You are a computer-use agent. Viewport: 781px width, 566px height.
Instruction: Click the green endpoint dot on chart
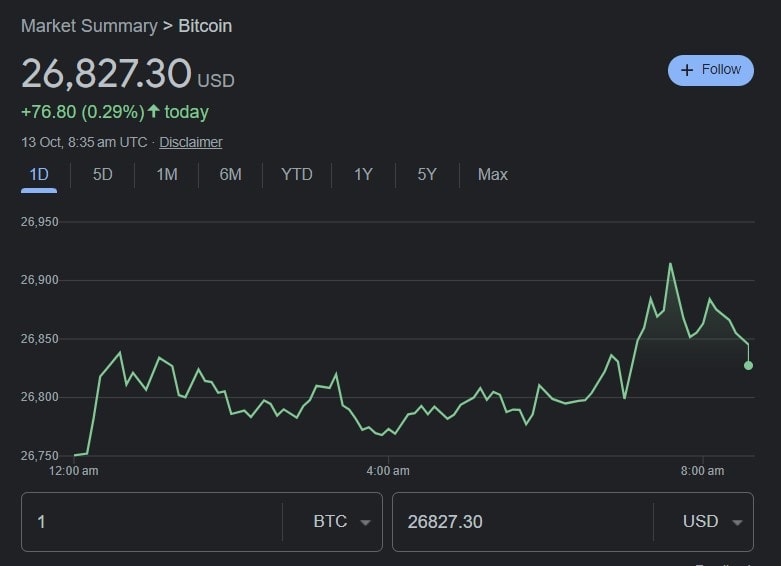[748, 366]
